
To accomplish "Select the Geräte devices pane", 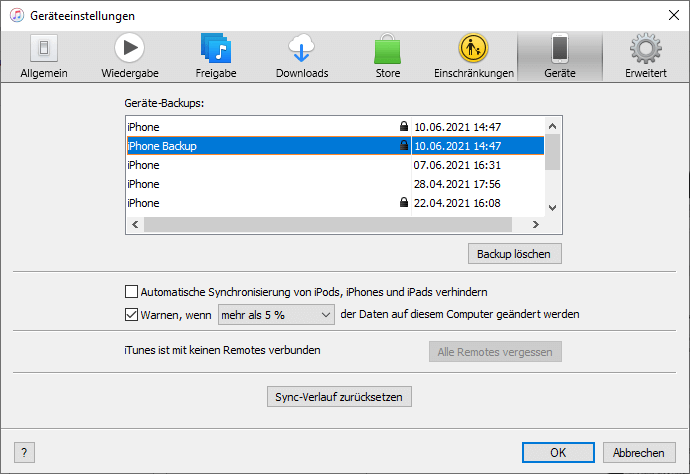I will [560, 56].
